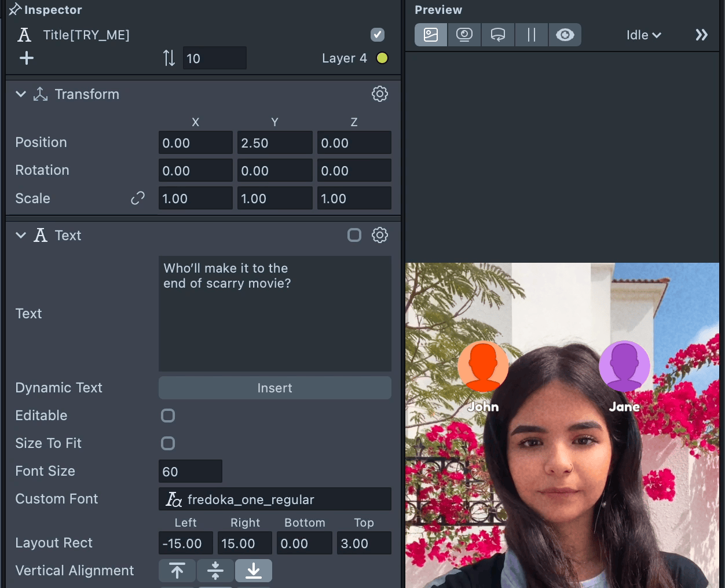Open the Transform settings gear
Viewport: 725px width, 588px height.
coord(379,94)
